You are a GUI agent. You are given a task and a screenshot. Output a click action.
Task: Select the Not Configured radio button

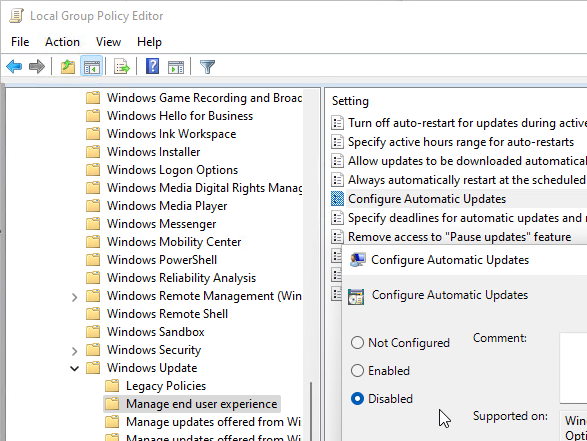click(x=358, y=343)
